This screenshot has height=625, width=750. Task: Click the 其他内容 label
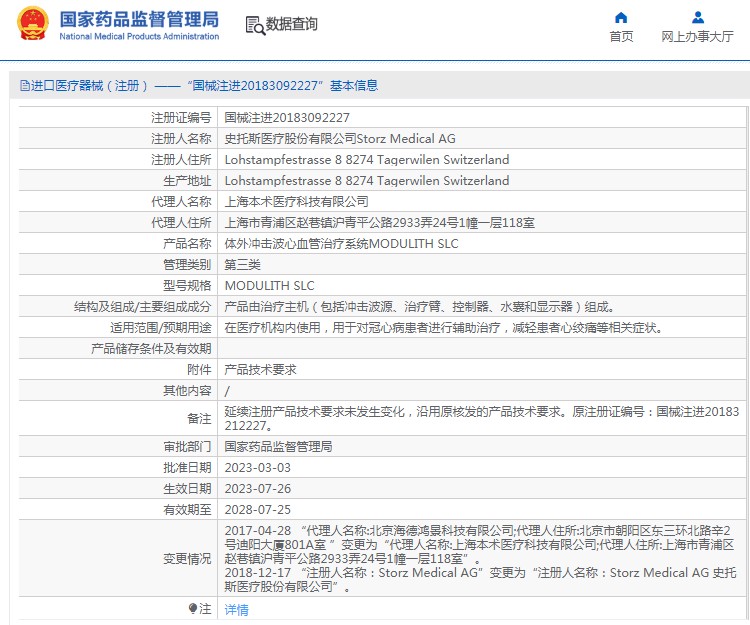pos(187,391)
